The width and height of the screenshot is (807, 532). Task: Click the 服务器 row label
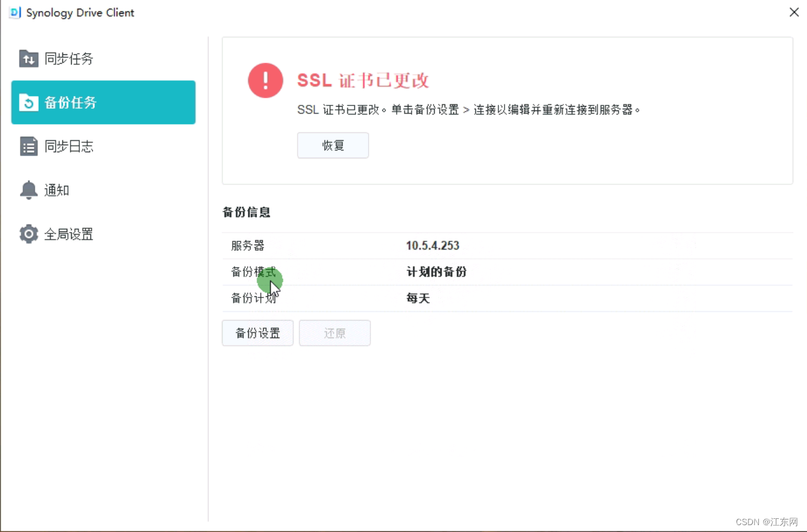point(248,246)
